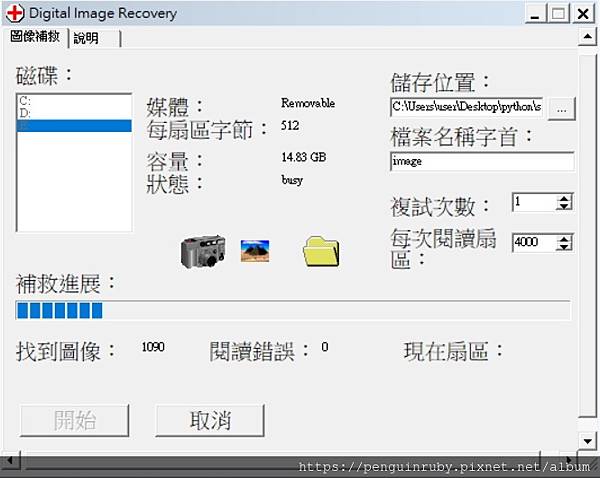Click the horizontal scrollbar left arrow
This screenshot has width=600, height=478.
[10, 460]
